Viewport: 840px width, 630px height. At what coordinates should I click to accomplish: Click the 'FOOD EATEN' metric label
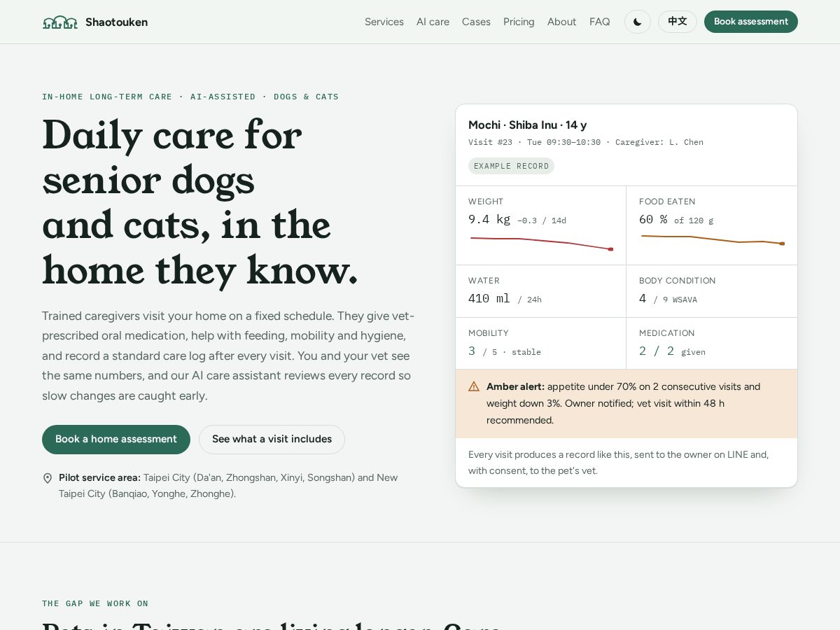pos(667,202)
